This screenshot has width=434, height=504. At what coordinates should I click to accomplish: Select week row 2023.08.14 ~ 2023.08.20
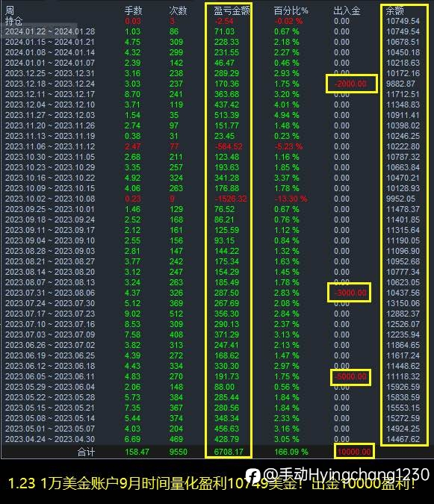[50, 272]
